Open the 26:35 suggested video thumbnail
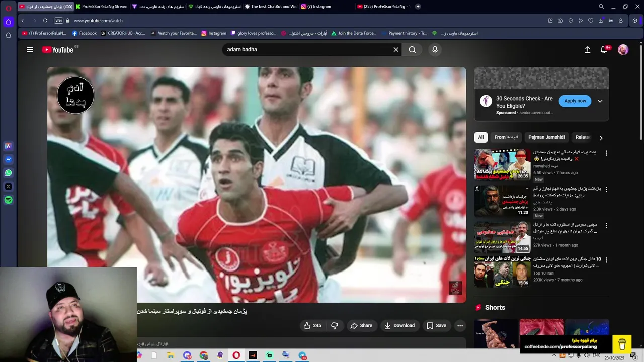644x362 pixels. click(502, 165)
